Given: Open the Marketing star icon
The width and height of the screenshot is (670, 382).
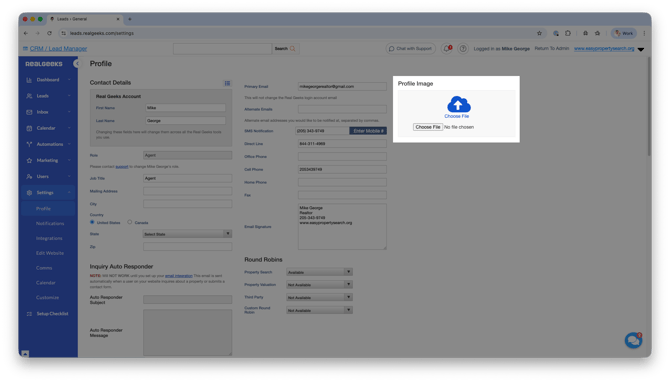Looking at the screenshot, I should [29, 161].
